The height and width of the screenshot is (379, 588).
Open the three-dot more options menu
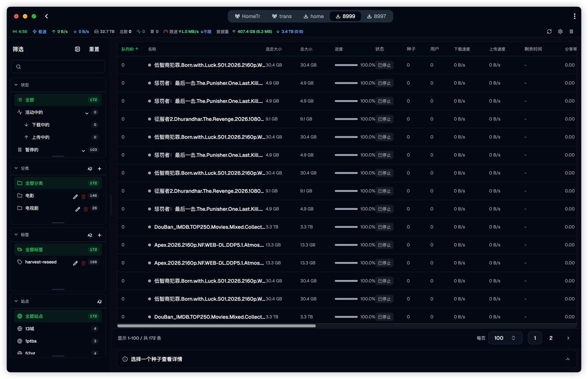pyautogui.click(x=574, y=16)
